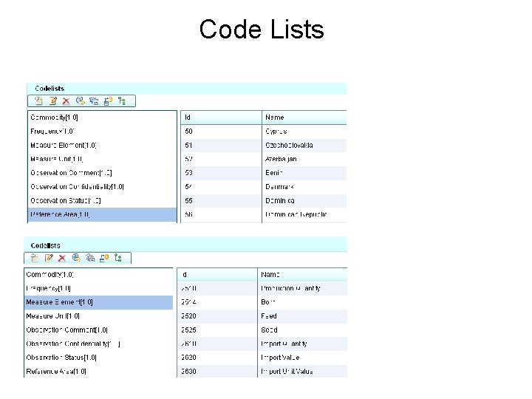Image resolution: width=532 pixels, height=399 pixels.
Task: Select Measure Unit[1.0] in the upper codelist panel
Action: pyautogui.click(x=102, y=159)
